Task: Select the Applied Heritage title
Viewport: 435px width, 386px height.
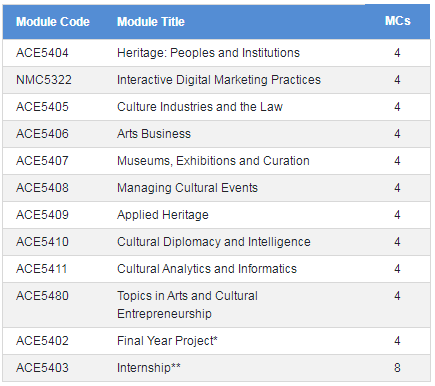Action: coord(163,215)
